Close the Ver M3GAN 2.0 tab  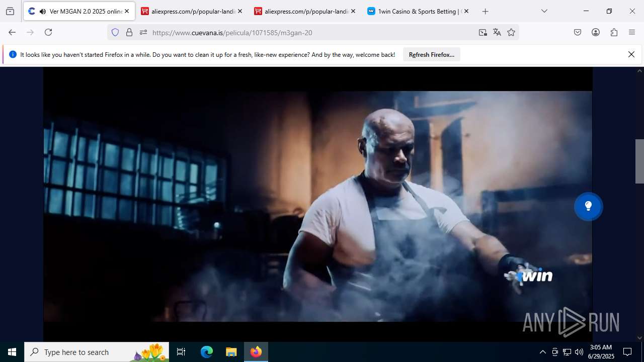127,11
